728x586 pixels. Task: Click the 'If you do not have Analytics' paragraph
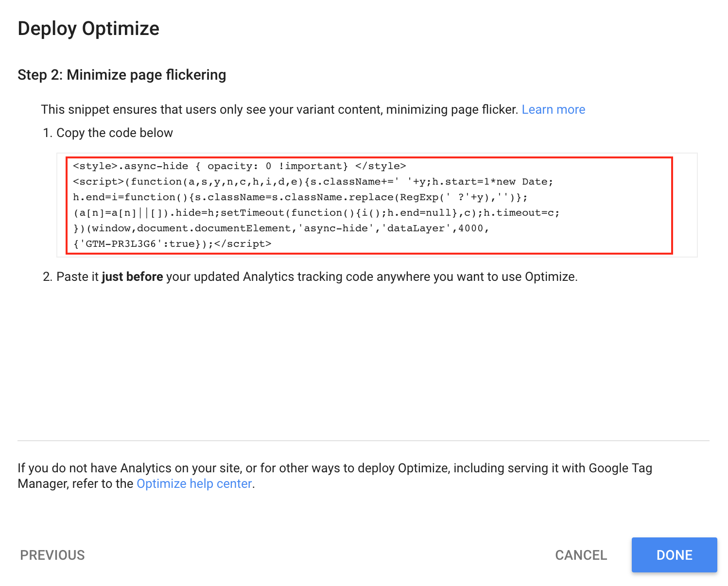pos(335,476)
